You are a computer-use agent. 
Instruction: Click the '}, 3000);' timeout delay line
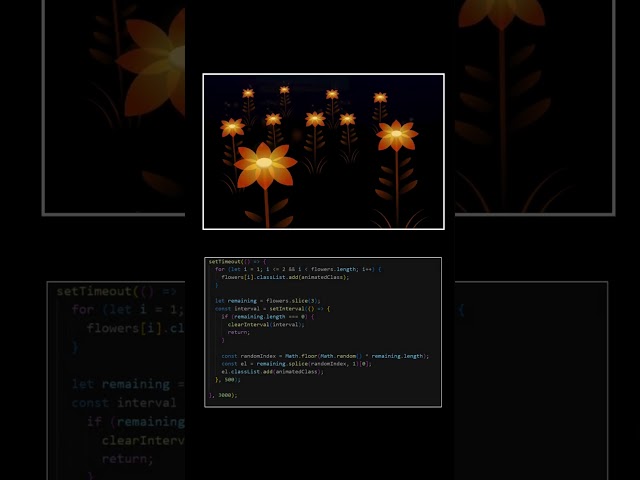click(223, 395)
